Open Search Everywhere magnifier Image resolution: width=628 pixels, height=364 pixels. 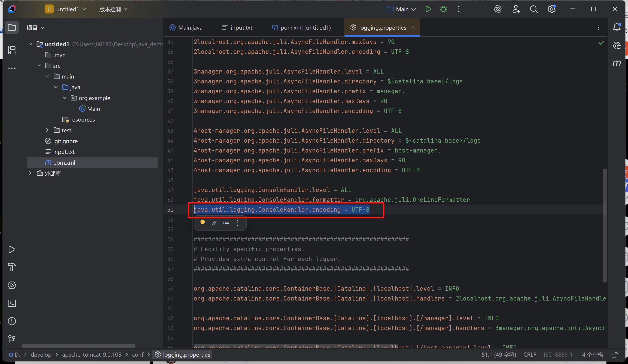point(534,9)
